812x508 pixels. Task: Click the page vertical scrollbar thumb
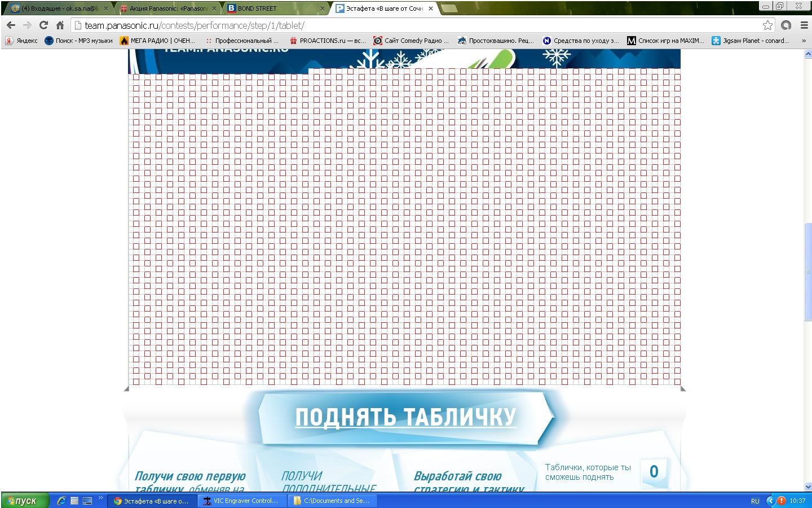tap(807, 271)
